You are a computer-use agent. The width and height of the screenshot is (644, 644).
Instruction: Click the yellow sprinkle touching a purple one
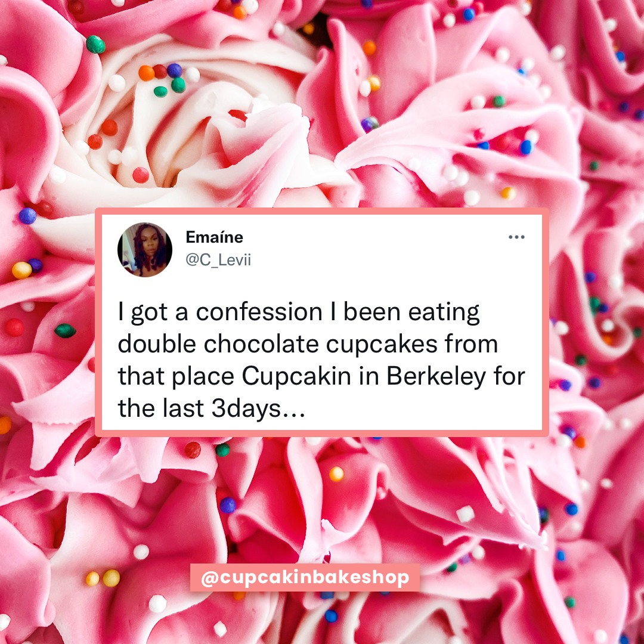(22, 270)
